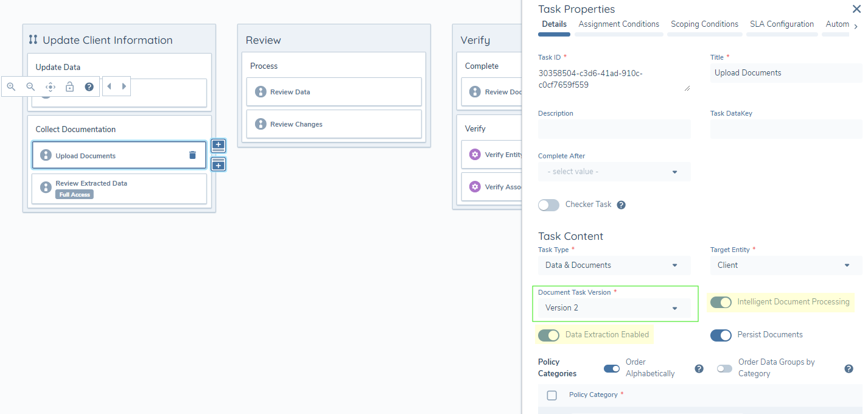The height and width of the screenshot is (414, 868).
Task: Open the SLA Configuration tab
Action: (782, 24)
